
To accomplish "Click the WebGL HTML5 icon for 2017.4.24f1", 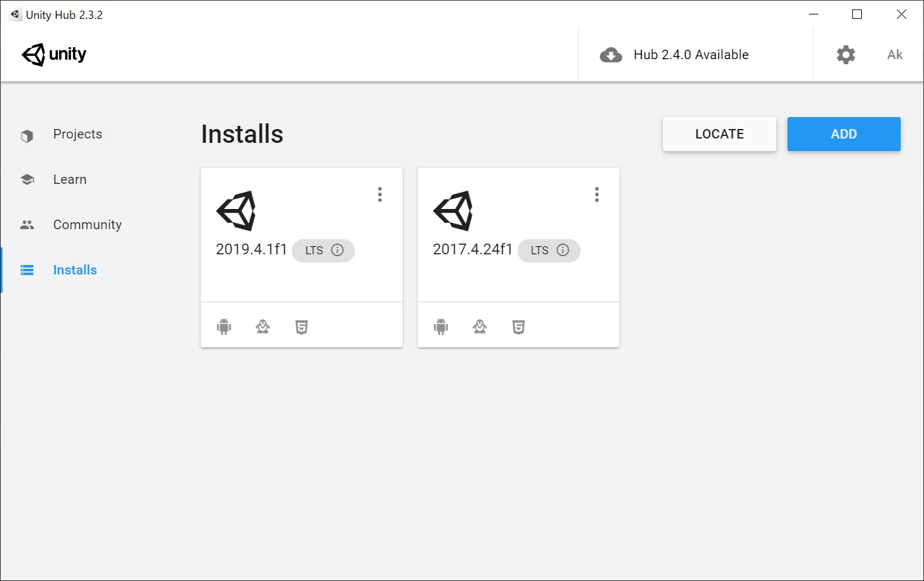I will [x=519, y=327].
